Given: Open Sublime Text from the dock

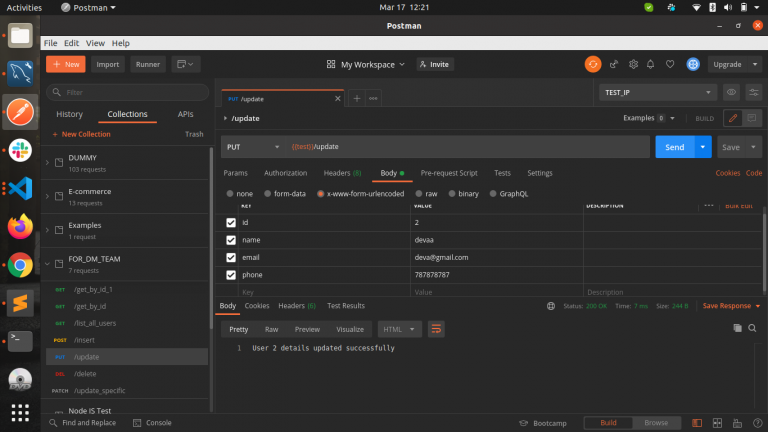Looking at the screenshot, I should (20, 303).
